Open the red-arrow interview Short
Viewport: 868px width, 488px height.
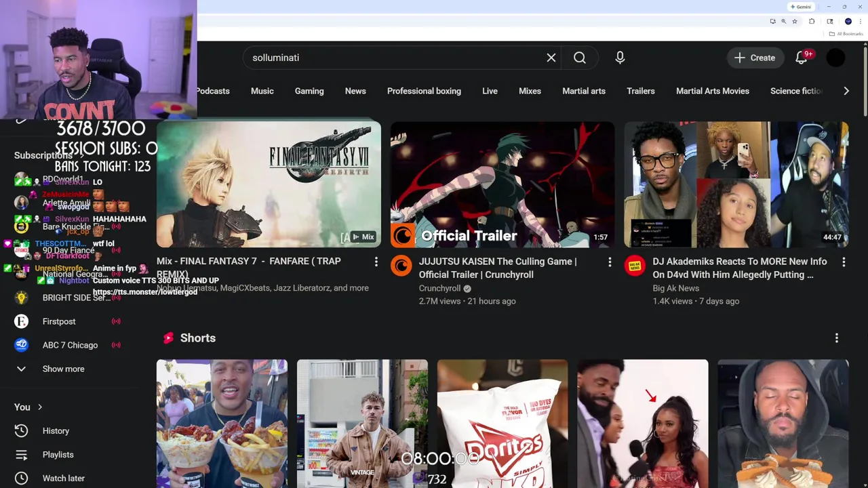click(x=643, y=424)
